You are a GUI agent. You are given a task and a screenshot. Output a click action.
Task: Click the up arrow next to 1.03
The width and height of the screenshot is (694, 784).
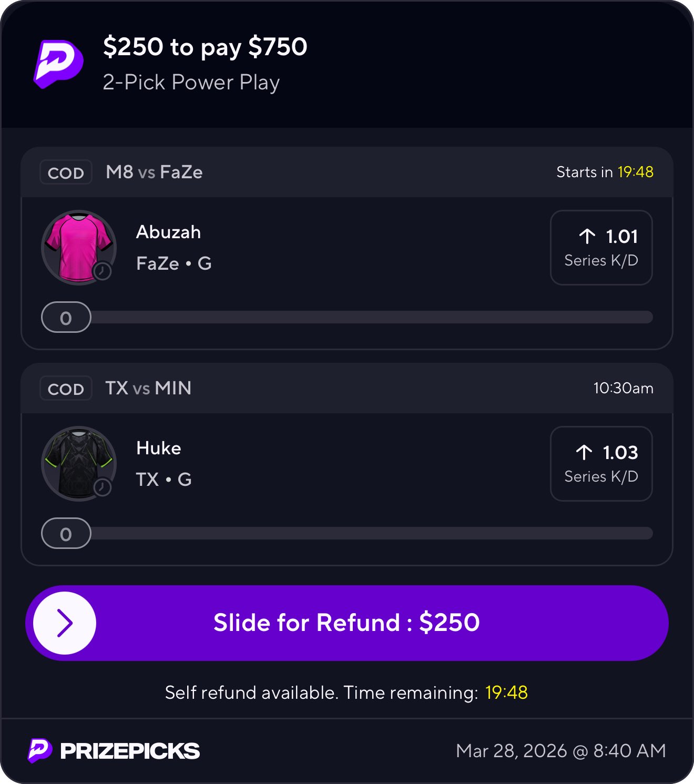click(584, 452)
